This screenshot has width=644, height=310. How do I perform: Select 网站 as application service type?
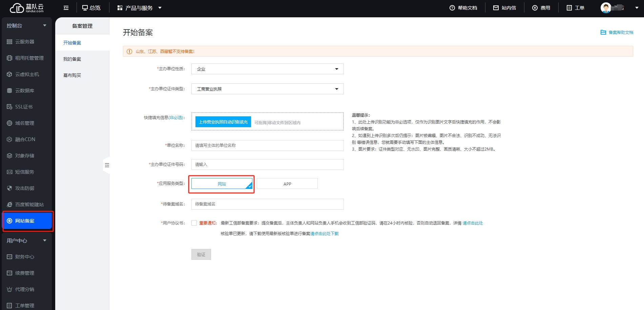(x=222, y=184)
